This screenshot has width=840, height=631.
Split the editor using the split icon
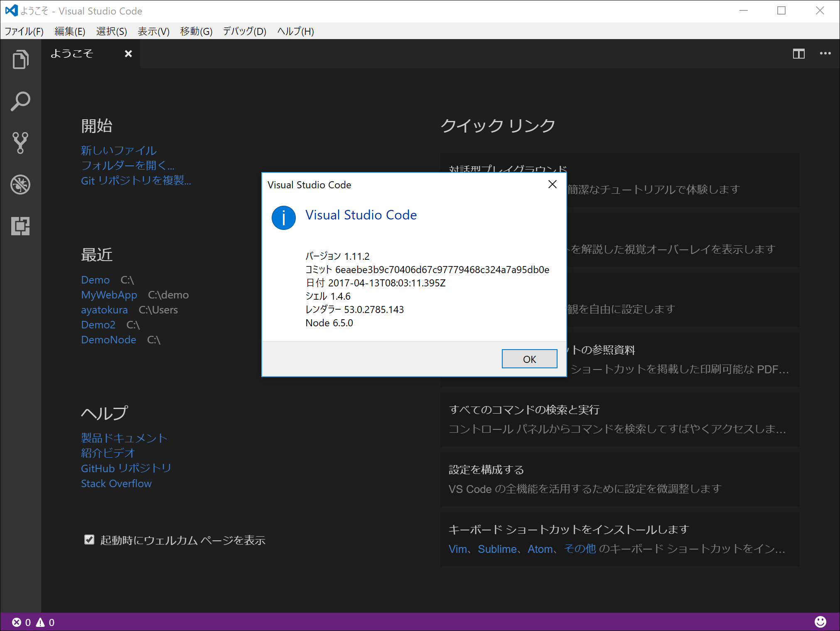point(798,53)
